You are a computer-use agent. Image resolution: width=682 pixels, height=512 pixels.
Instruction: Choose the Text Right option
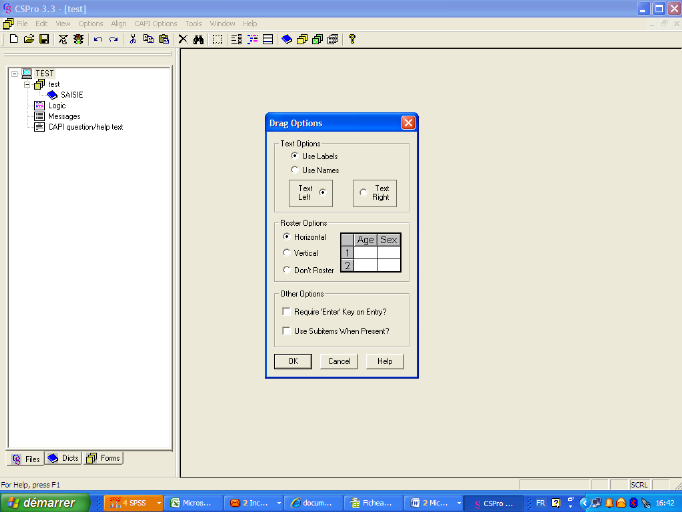362,192
